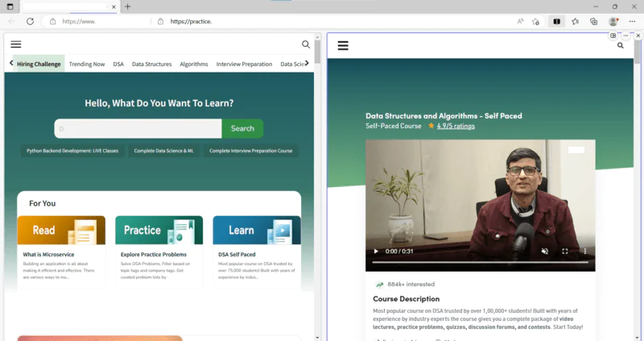This screenshot has height=341, width=644.
Task: Open Complete Interview Preparation Course
Action: point(250,151)
